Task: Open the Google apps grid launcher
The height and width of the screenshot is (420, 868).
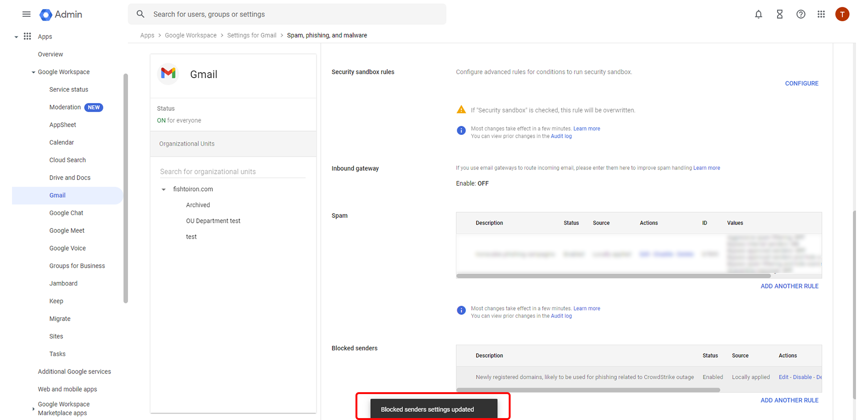Action: [821, 14]
